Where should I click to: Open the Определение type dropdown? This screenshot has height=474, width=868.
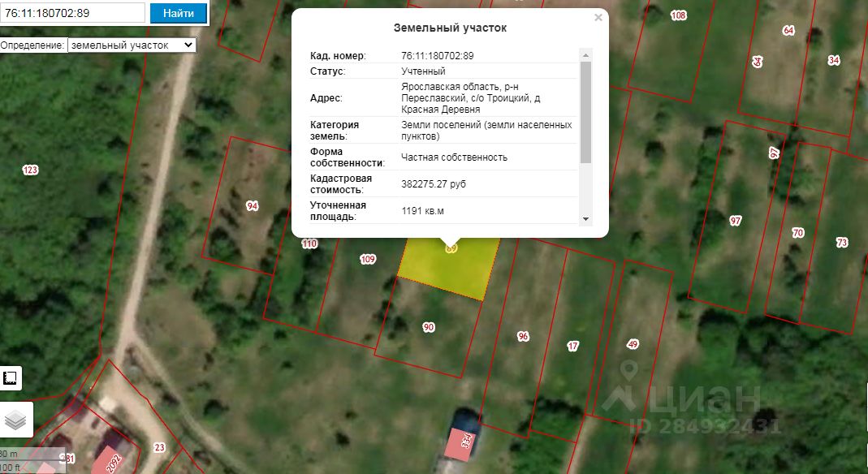click(132, 45)
